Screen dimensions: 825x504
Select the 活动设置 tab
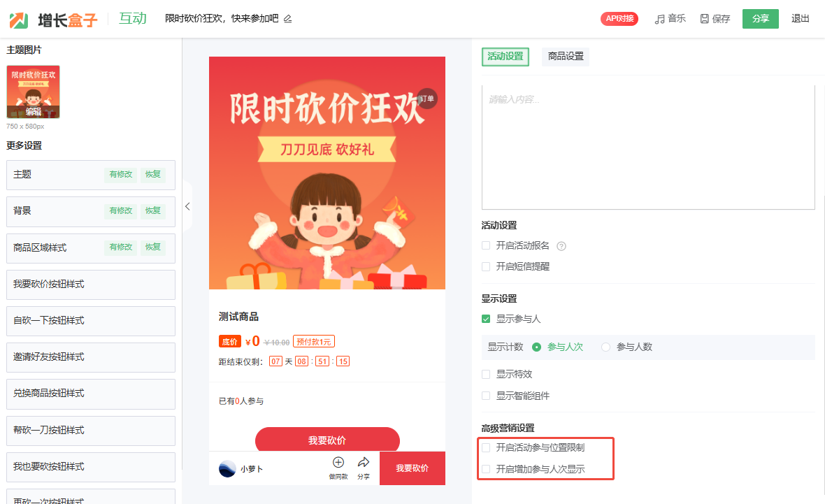coord(505,57)
